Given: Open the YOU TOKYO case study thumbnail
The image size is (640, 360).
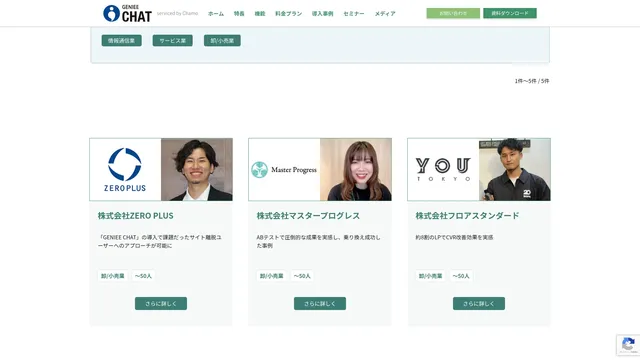Looking at the screenshot, I should click(479, 169).
